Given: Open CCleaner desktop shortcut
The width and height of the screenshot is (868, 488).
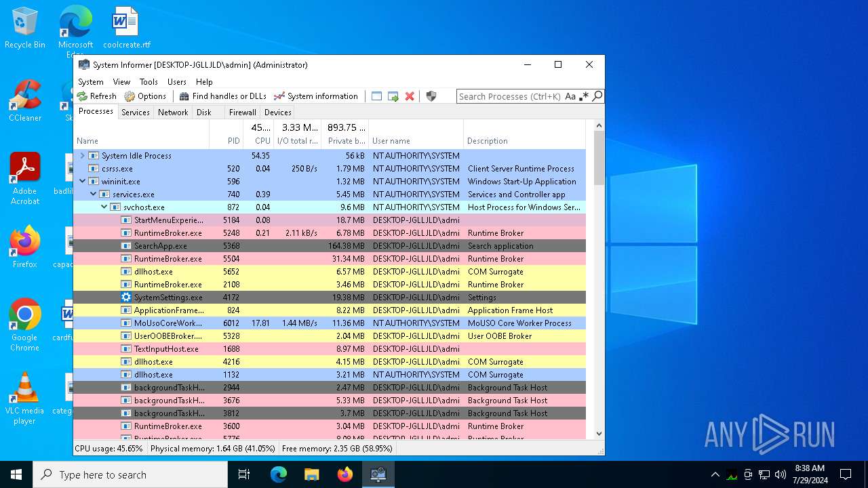Looking at the screenshot, I should point(25,102).
